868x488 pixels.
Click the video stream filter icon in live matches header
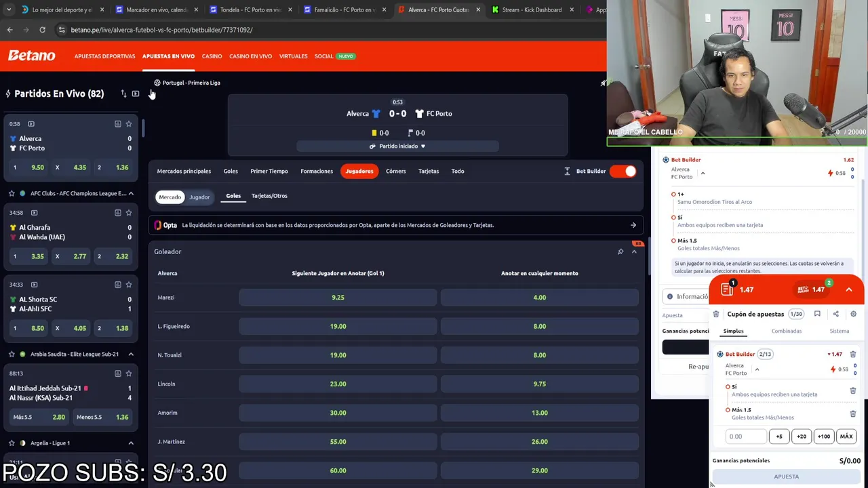pyautogui.click(x=136, y=94)
